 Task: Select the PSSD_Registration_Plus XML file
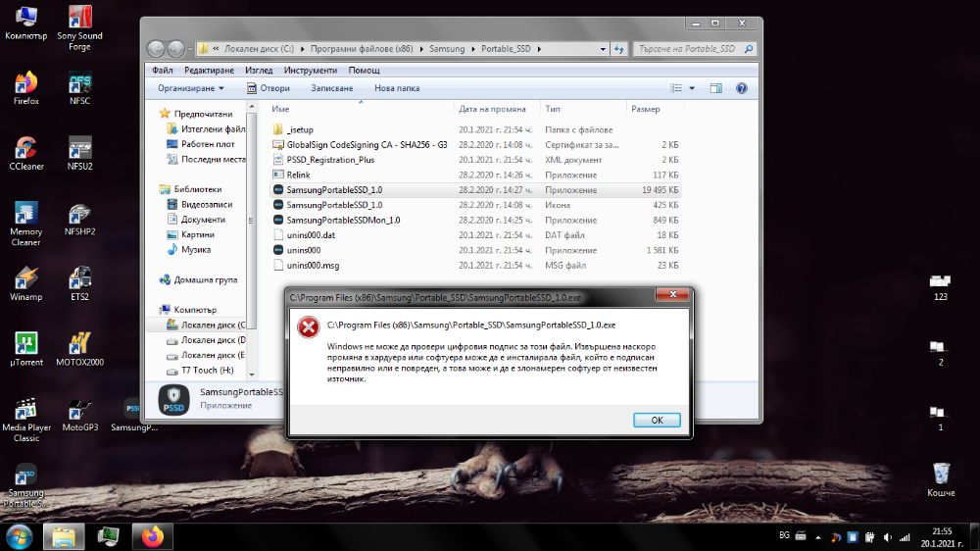pos(330,160)
